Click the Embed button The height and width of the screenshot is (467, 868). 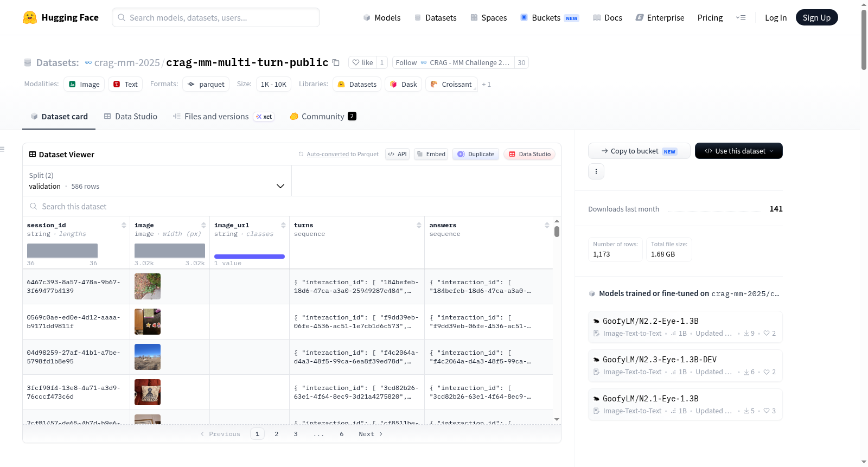point(431,154)
